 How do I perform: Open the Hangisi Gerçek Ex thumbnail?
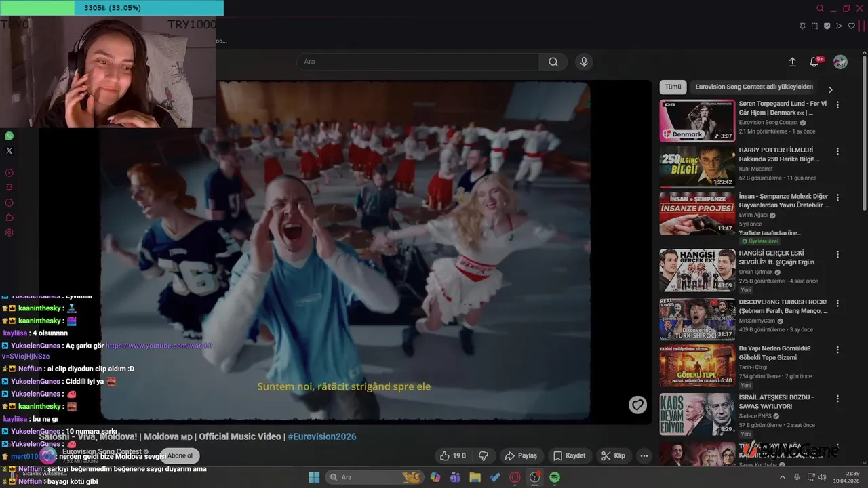(697, 270)
